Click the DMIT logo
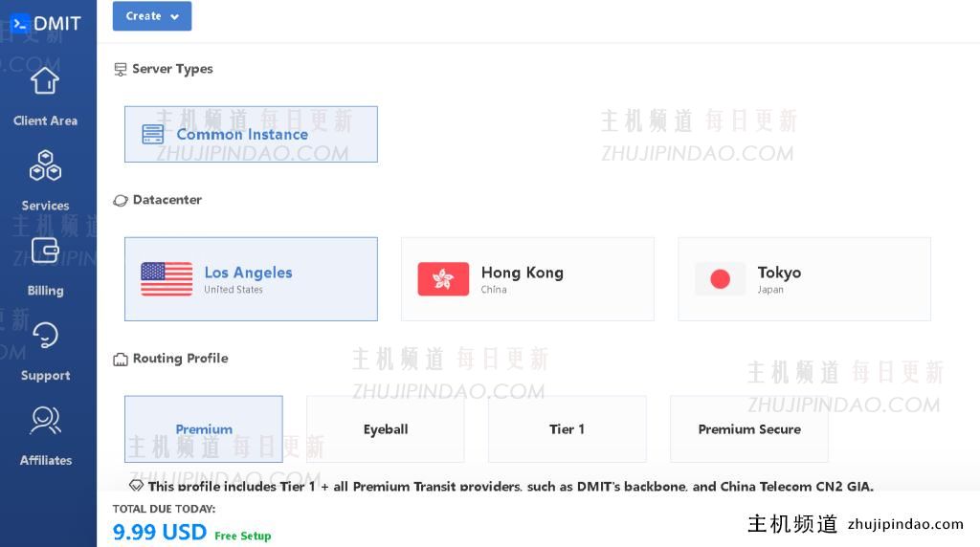 (46, 24)
